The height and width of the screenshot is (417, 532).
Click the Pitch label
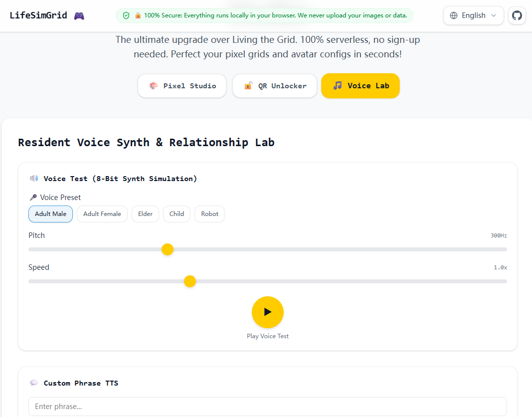pos(36,235)
